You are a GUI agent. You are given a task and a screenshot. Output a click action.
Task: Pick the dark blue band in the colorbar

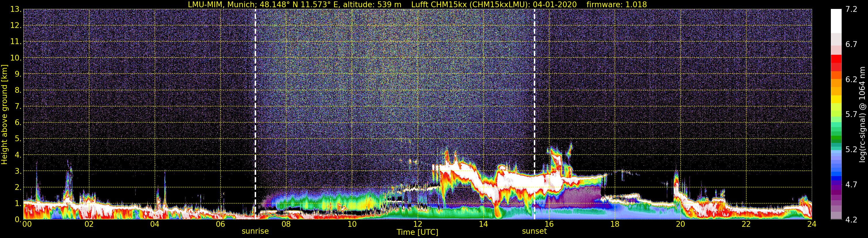[836, 178]
